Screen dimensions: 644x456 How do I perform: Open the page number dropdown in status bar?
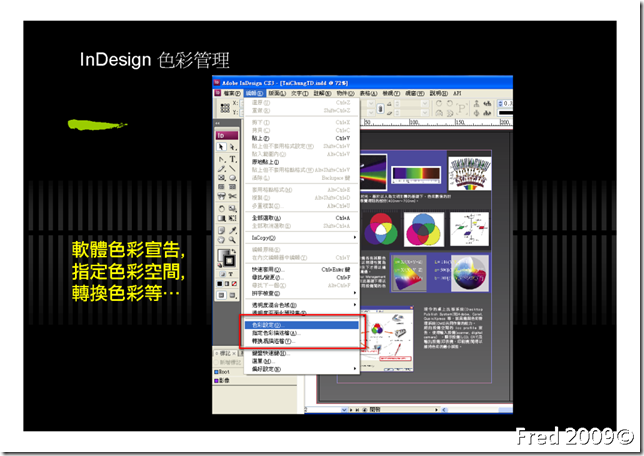(x=344, y=410)
